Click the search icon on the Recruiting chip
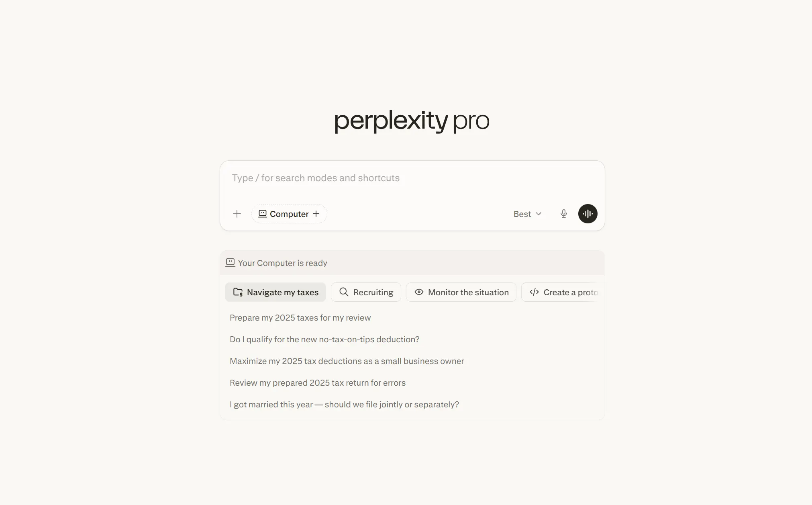 (x=344, y=292)
